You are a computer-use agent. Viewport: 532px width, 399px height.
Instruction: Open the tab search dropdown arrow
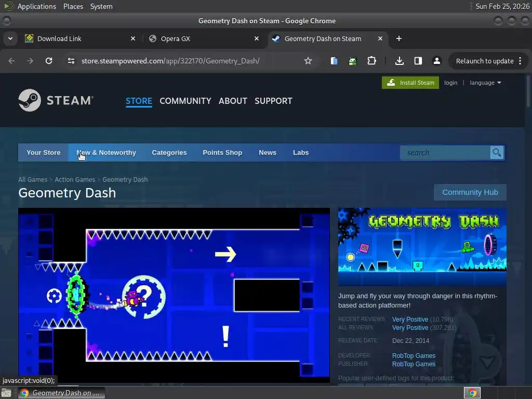click(10, 38)
